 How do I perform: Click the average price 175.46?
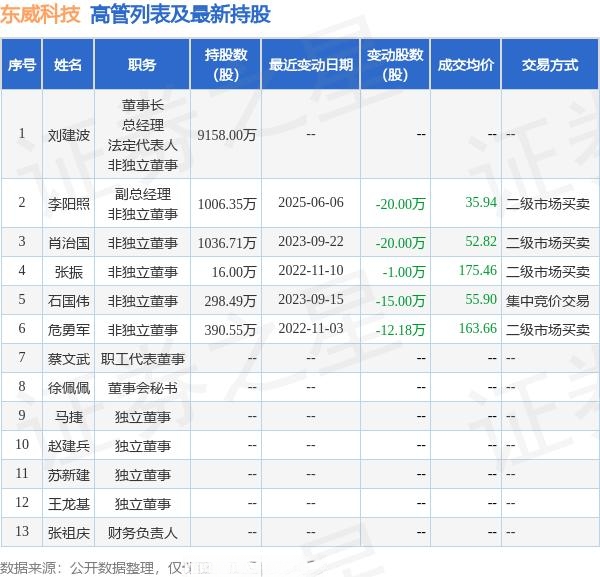(x=478, y=270)
